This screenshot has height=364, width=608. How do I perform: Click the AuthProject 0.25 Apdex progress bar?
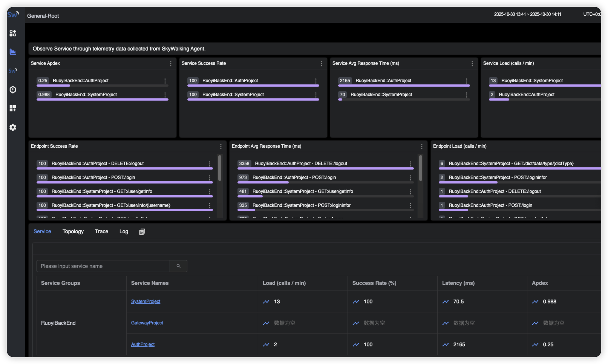pos(103,86)
